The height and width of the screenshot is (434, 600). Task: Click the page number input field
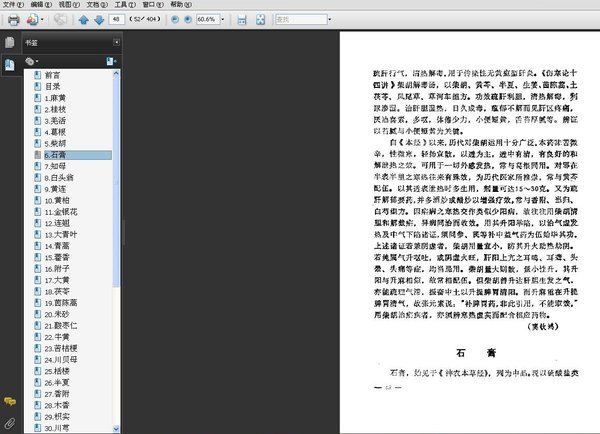pyautogui.click(x=117, y=19)
